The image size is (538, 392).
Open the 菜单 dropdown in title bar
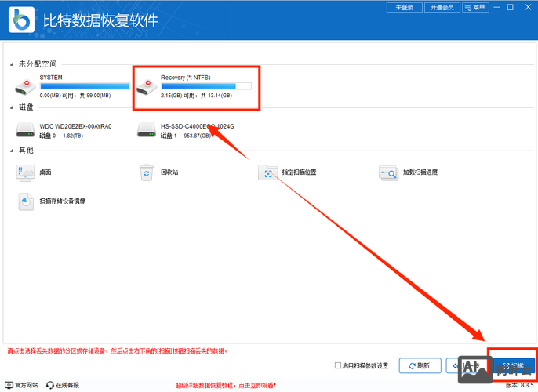pyautogui.click(x=476, y=7)
